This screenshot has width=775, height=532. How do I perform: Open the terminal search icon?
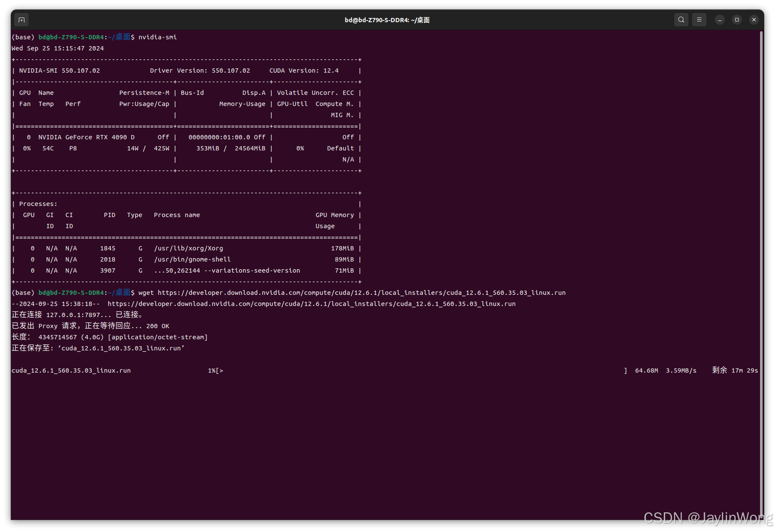681,20
